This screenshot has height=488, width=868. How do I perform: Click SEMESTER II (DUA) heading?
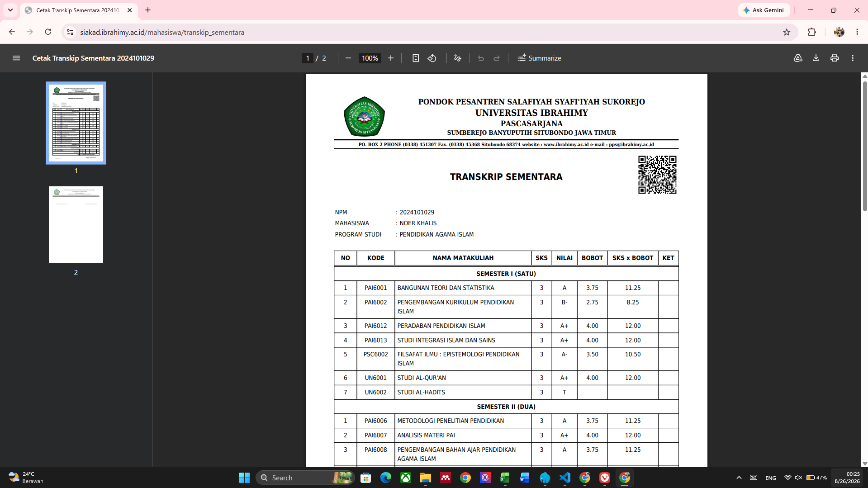(x=506, y=407)
